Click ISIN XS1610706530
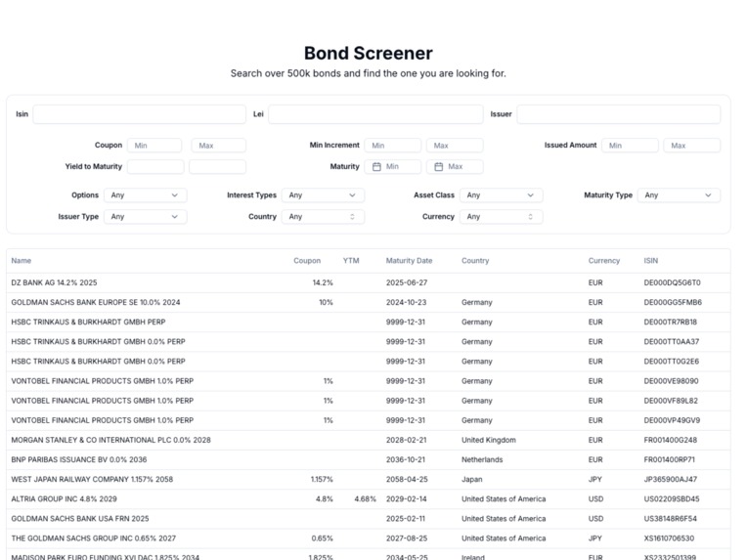Screen dimensions: 747x560 669,538
